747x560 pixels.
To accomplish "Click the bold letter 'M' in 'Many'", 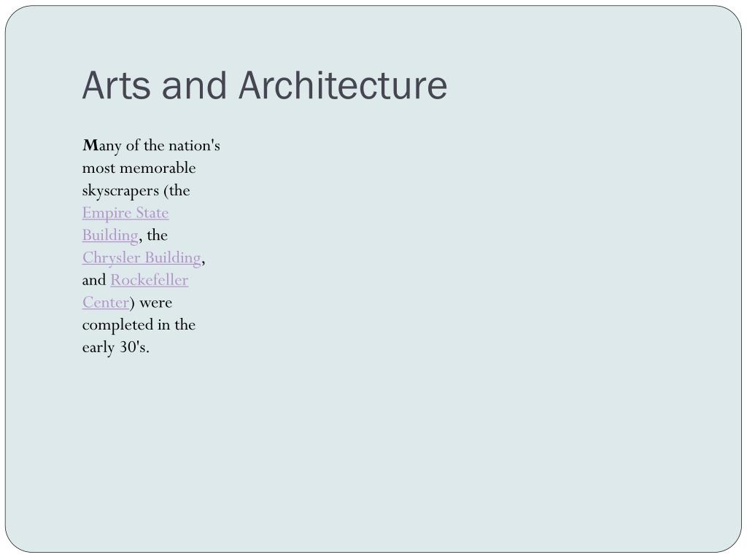I will (x=90, y=145).
